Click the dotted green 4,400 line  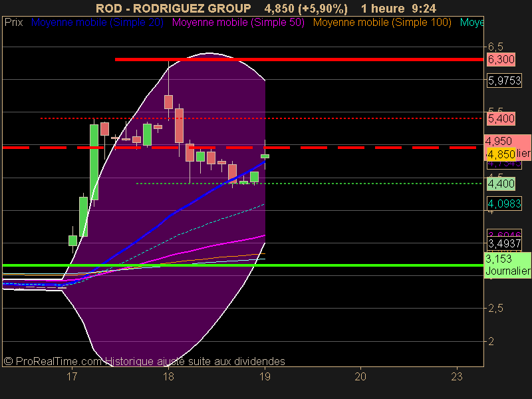tap(309, 184)
